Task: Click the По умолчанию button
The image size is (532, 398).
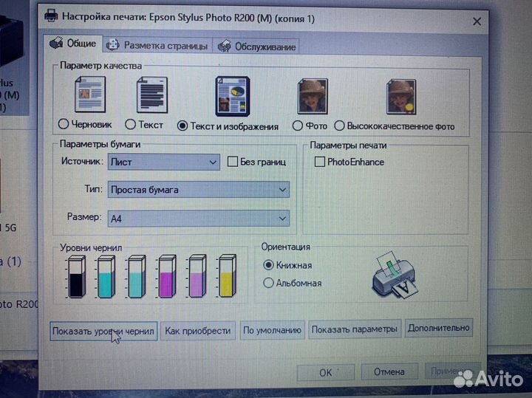Action: [272, 330]
